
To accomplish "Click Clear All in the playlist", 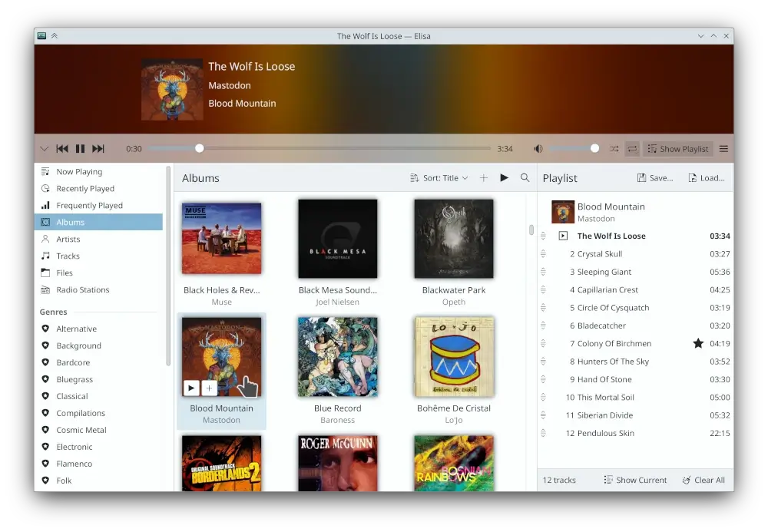I will tap(703, 480).
